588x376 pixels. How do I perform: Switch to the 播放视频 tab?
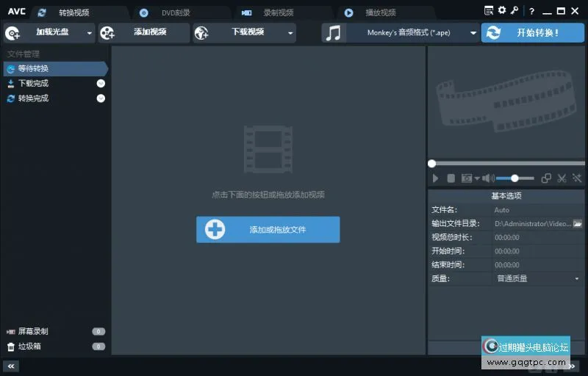click(380, 12)
